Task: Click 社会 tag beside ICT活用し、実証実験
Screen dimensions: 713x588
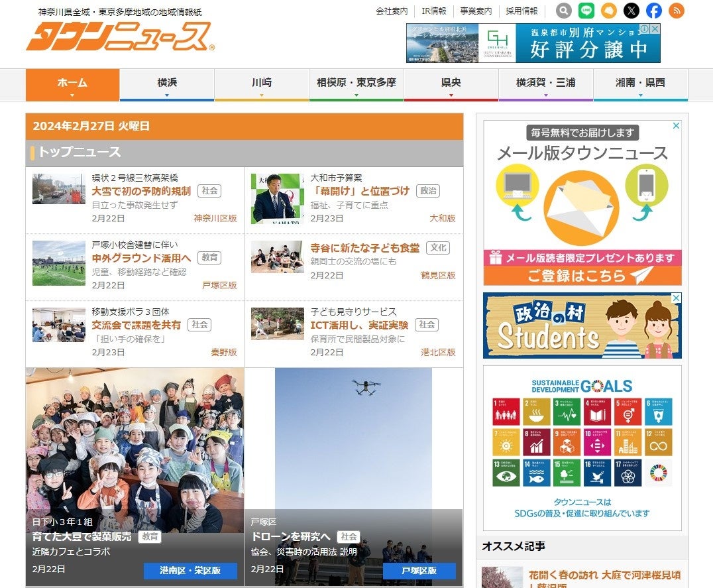Action: (427, 325)
